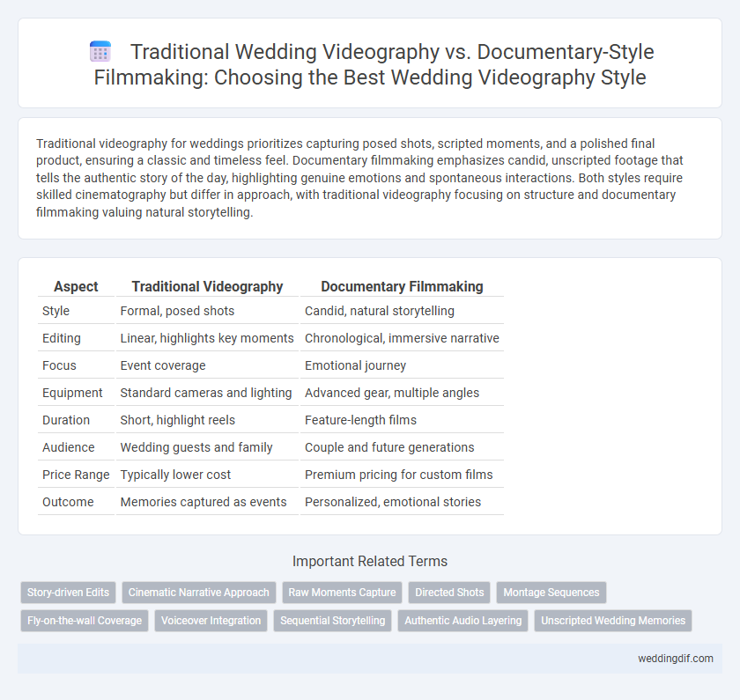This screenshot has height=700, width=740.
Task: Select 'Wedding guests and family' cell
Action: click(x=207, y=447)
